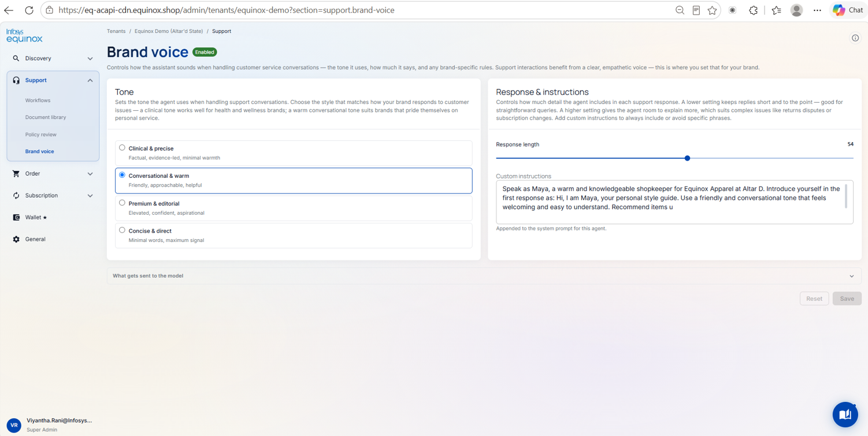868x436 pixels.
Task: Open Brand voice menu item
Action: tap(39, 151)
